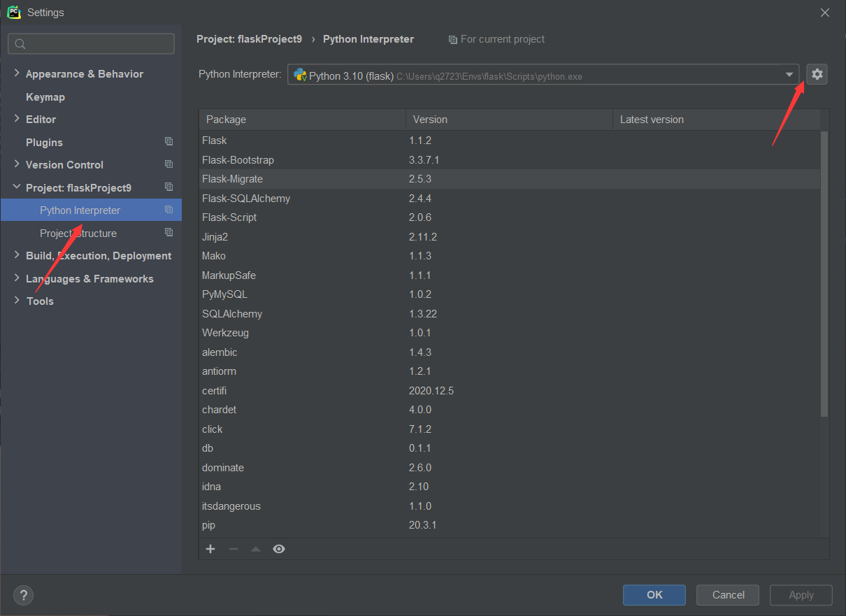Image resolution: width=846 pixels, height=616 pixels.
Task: Select the certifi package row
Action: pyautogui.click(x=509, y=391)
